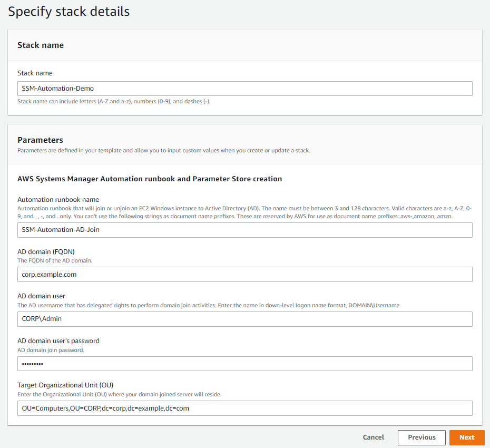Click the Stack name input field
Viewport: 490px width, 448px height.
click(245, 89)
